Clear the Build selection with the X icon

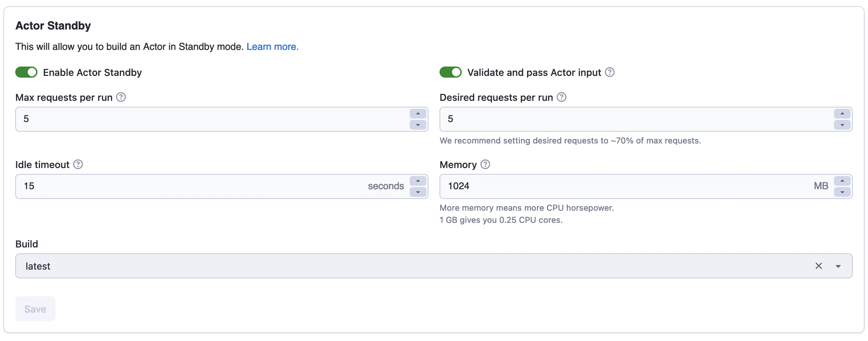(818, 266)
